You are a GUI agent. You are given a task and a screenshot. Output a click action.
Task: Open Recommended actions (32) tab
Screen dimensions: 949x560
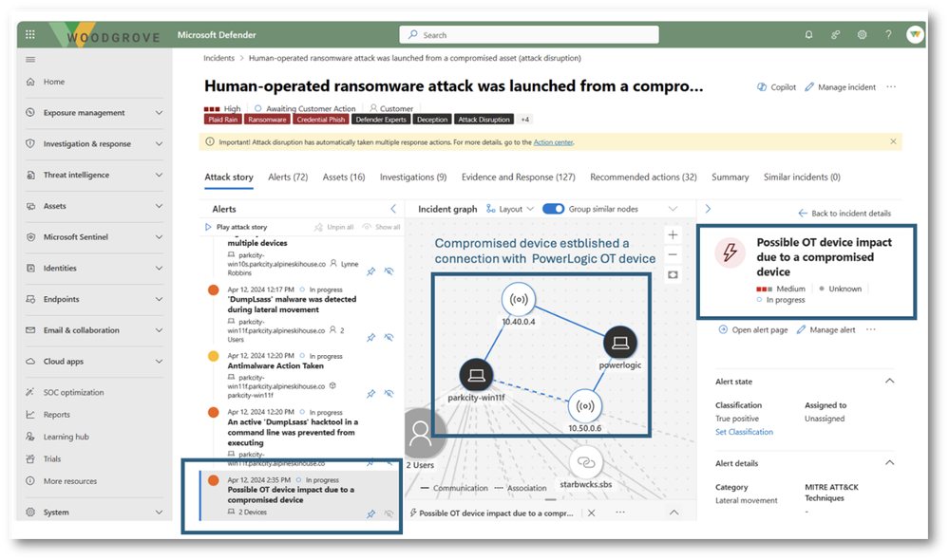pyautogui.click(x=643, y=177)
